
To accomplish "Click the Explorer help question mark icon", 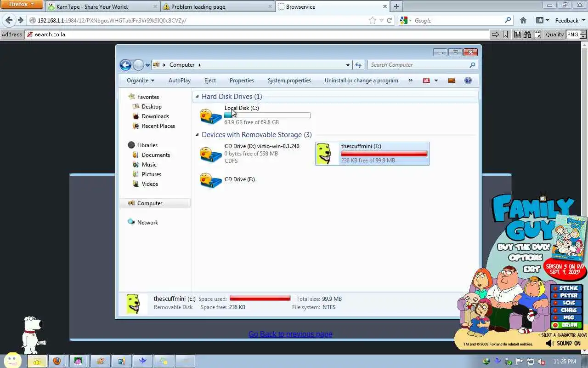I will tap(468, 80).
